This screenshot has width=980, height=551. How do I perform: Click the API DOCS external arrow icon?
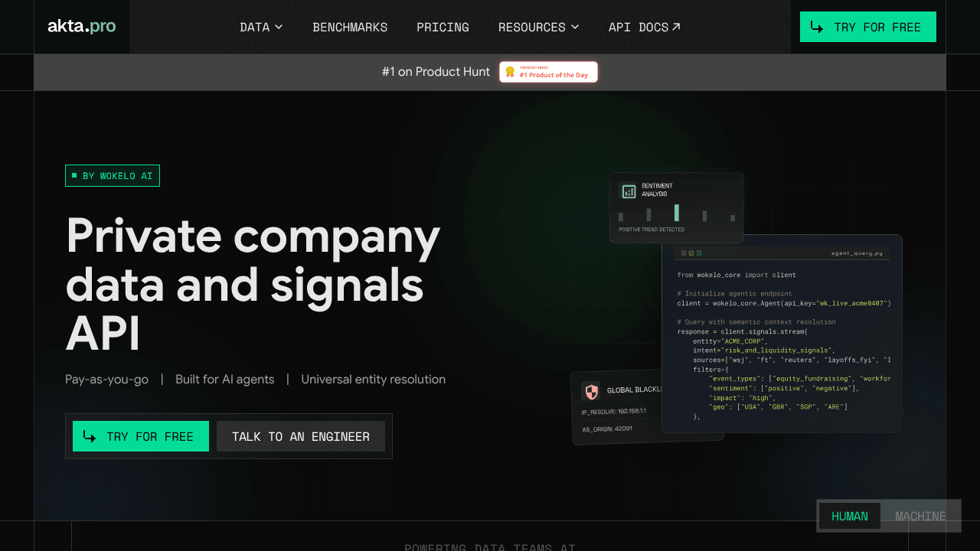(676, 27)
